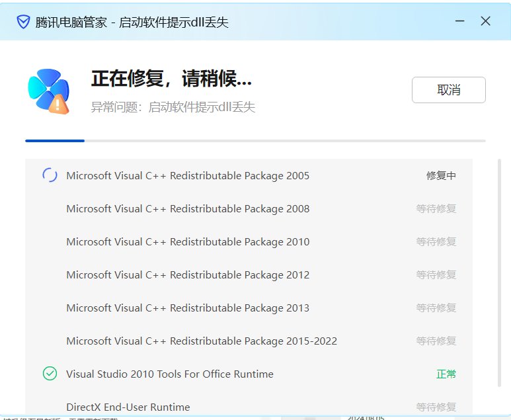Click the green checkmark beside Office Runtime

tap(50, 373)
